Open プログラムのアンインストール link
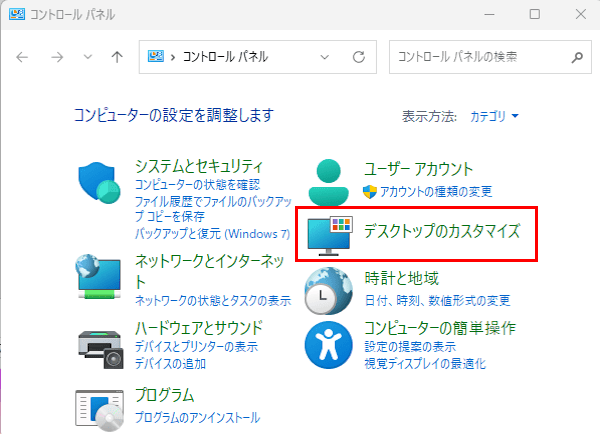 pyautogui.click(x=197, y=418)
